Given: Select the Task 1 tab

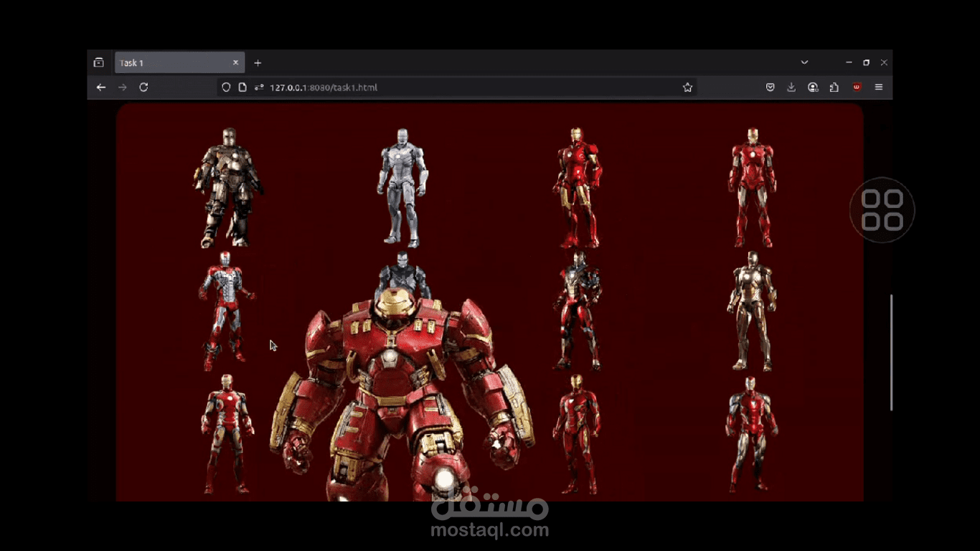Looking at the screenshot, I should (x=172, y=63).
